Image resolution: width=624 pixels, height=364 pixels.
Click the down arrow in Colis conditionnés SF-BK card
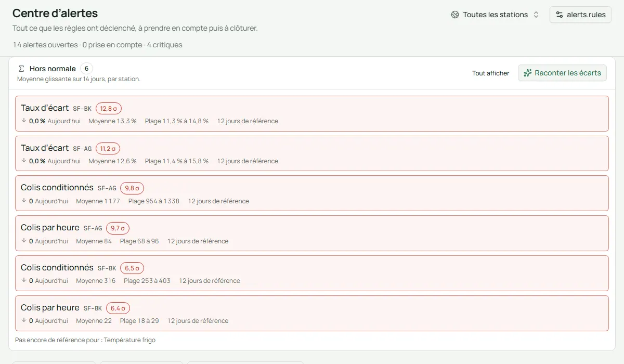click(x=23, y=280)
